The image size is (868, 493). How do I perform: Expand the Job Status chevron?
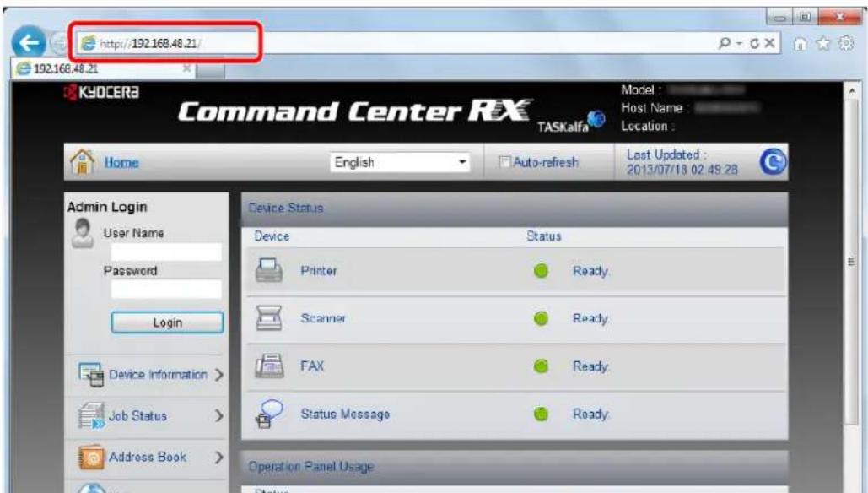point(219,416)
